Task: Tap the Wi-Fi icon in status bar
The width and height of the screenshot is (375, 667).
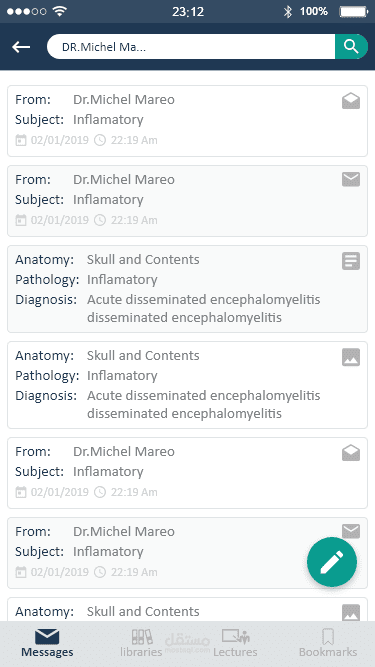Action: 60,11
